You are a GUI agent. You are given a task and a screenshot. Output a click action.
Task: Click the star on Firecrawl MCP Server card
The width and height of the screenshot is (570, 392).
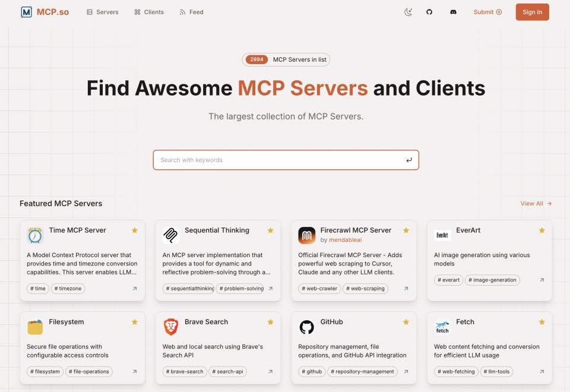pyautogui.click(x=406, y=230)
